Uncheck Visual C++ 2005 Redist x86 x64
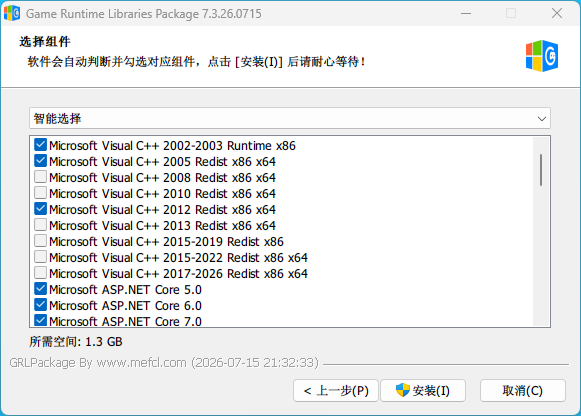The height and width of the screenshot is (416, 581). (x=40, y=161)
